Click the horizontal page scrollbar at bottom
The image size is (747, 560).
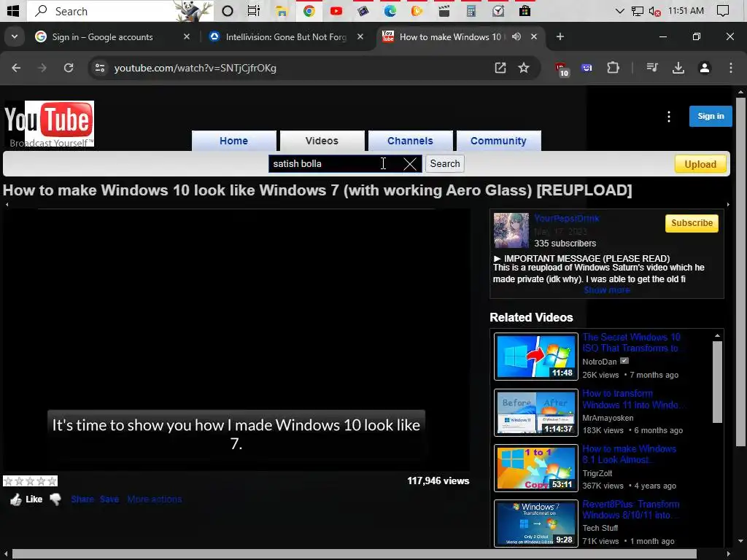355,554
